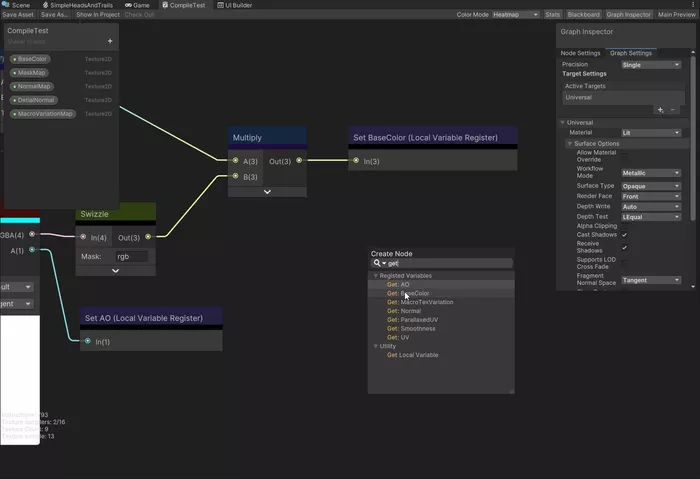Screen dimensions: 700x479
Task: Switch to Node Settings tab
Action: click(x=580, y=53)
